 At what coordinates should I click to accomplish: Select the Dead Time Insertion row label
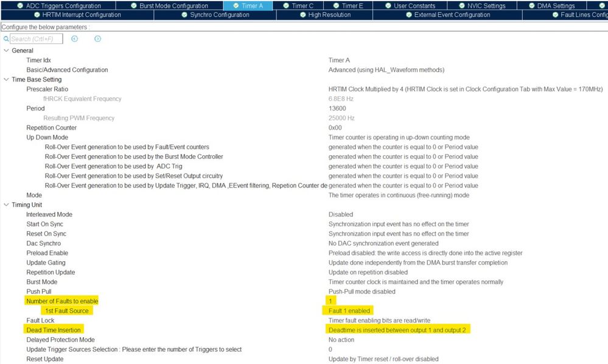point(54,331)
